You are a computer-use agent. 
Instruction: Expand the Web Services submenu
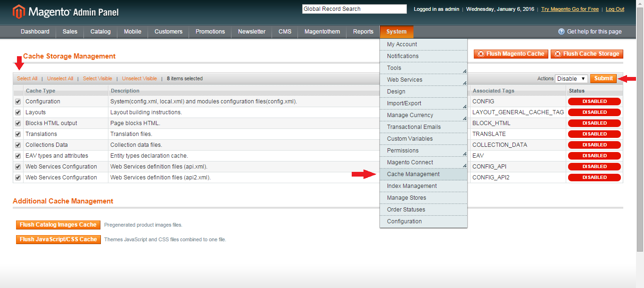pos(423,80)
